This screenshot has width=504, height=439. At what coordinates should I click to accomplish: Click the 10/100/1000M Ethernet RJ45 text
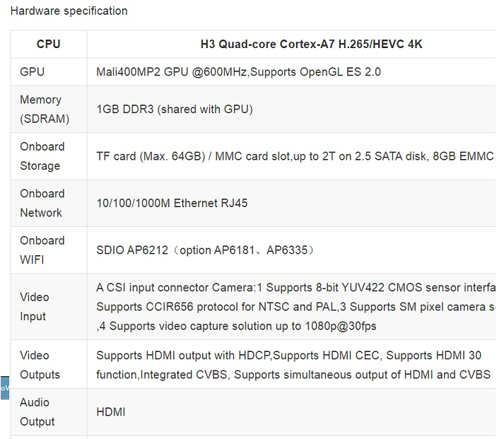point(172,203)
